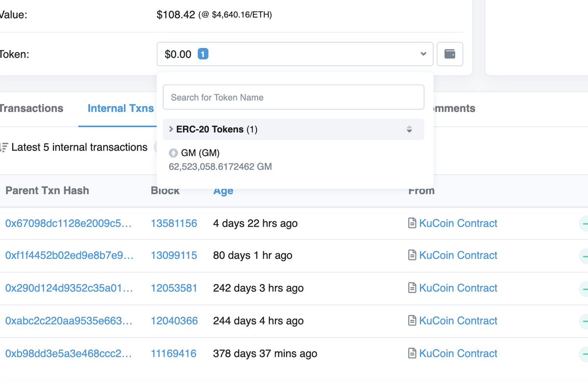Expand the $0.00 token dropdown
This screenshot has height=386, width=588.
tap(295, 54)
